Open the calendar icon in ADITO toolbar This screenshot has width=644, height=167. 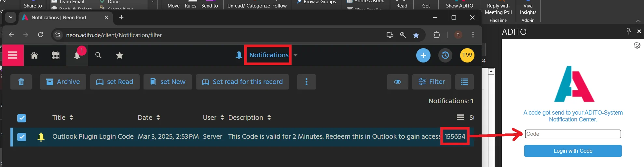coord(56,55)
